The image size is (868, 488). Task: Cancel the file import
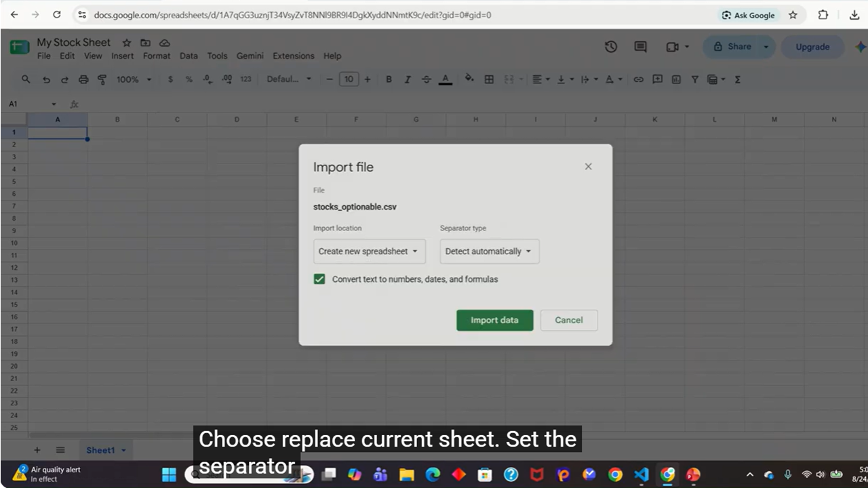[569, 321]
